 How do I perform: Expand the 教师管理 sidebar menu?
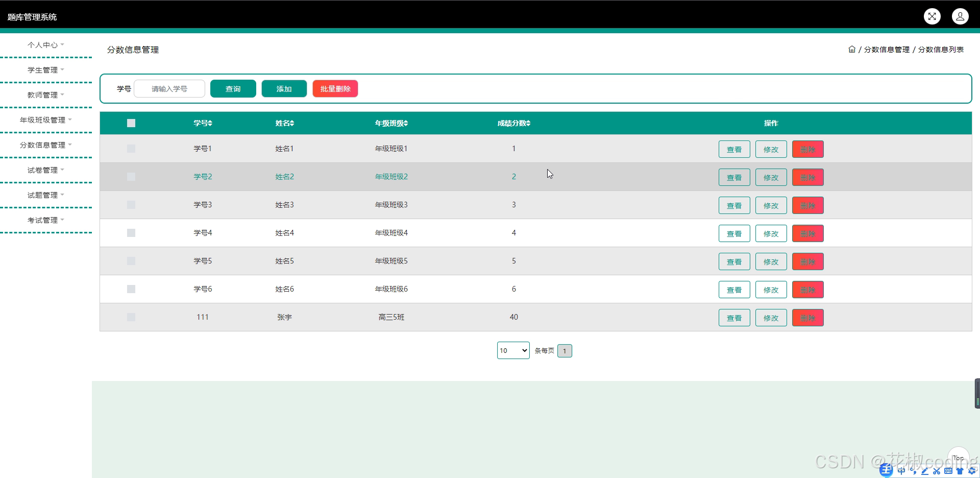[46, 95]
